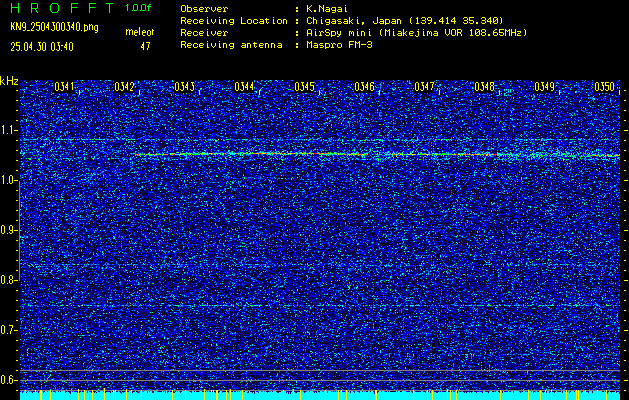Viewport: 629px width, 400px height.
Task: Select the file name KN9_2504300340.png
Action: [x=54, y=27]
